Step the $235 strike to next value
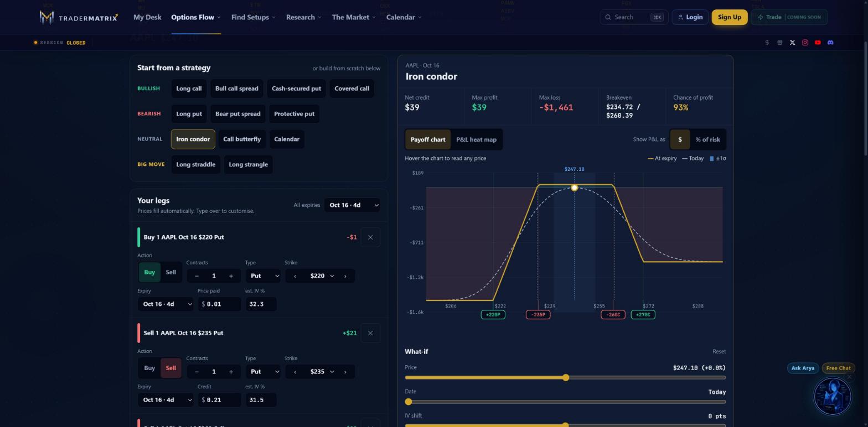Screen dimensions: 868x427 click(x=345, y=372)
